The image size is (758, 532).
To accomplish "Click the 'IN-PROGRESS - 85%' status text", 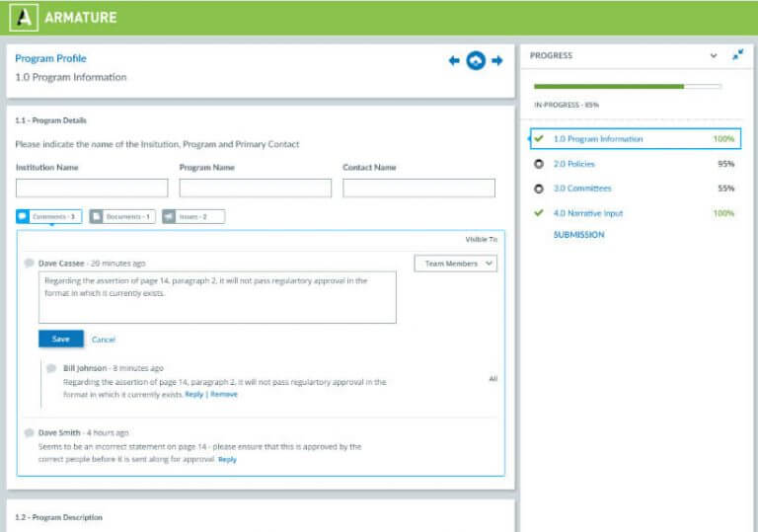I will [567, 105].
